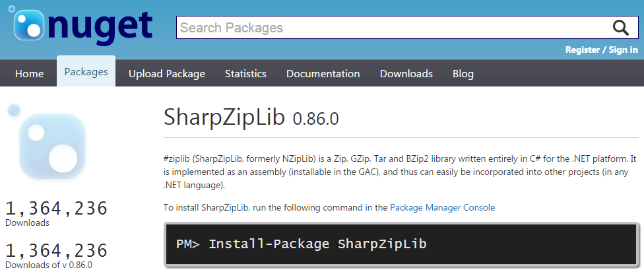
Task: Click the PM> prompt in console box
Action: click(x=187, y=244)
